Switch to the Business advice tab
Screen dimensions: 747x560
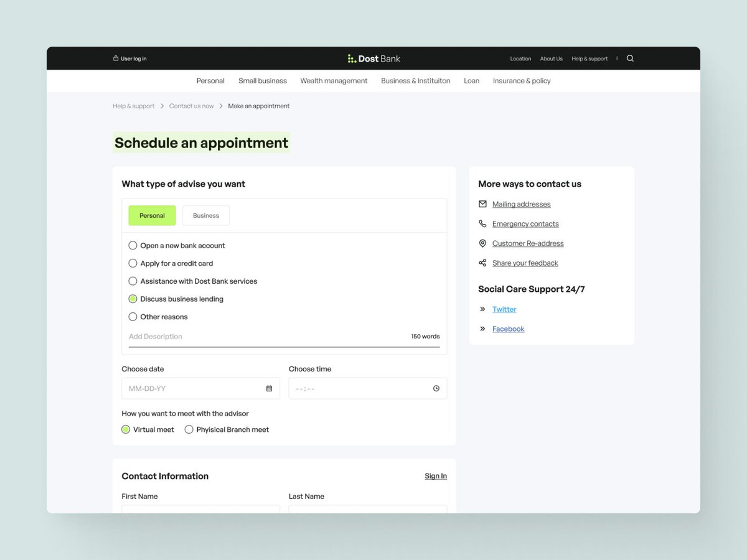click(x=206, y=215)
